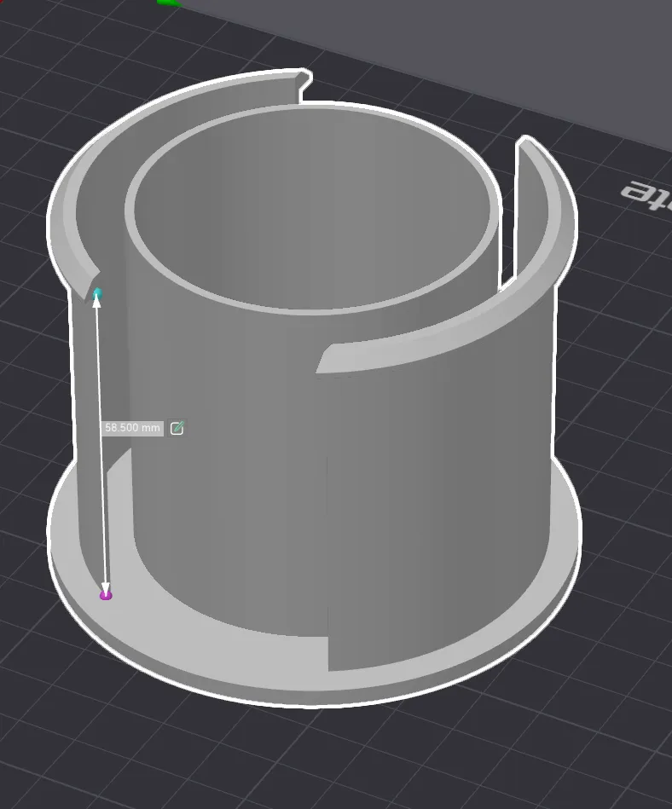Click the edit icon beside 58.500 mm

tap(177, 428)
